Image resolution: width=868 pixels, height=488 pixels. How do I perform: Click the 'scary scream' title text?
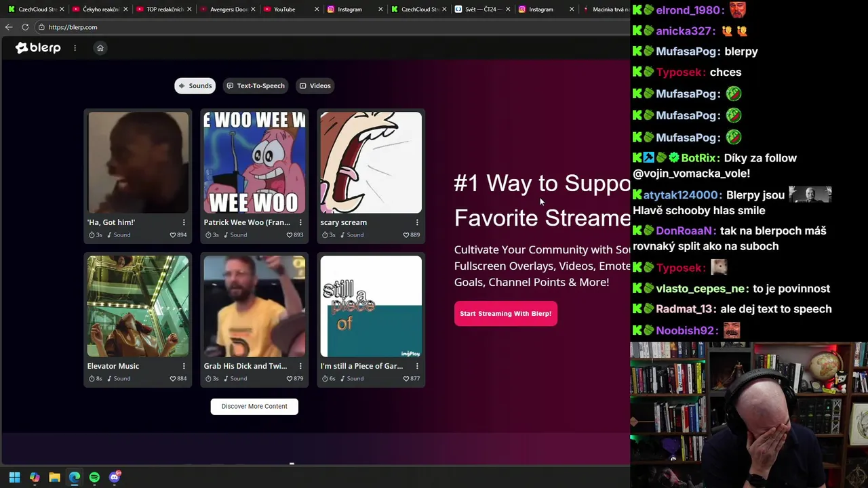click(344, 222)
